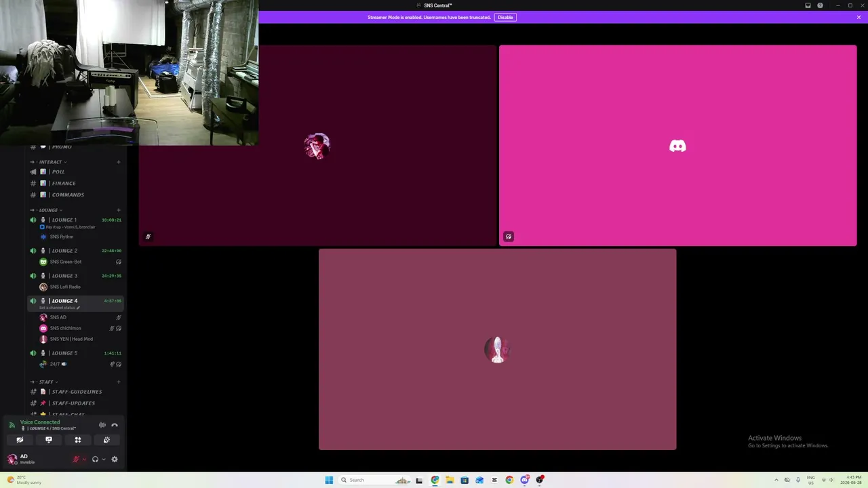Open microphone input options arrow
Image resolution: width=868 pixels, height=488 pixels.
point(84,460)
